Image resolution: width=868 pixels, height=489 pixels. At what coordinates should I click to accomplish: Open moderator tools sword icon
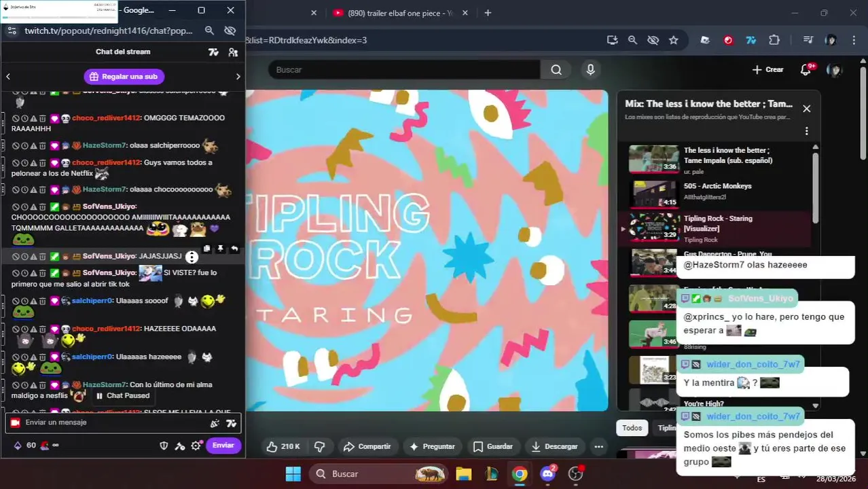(179, 446)
